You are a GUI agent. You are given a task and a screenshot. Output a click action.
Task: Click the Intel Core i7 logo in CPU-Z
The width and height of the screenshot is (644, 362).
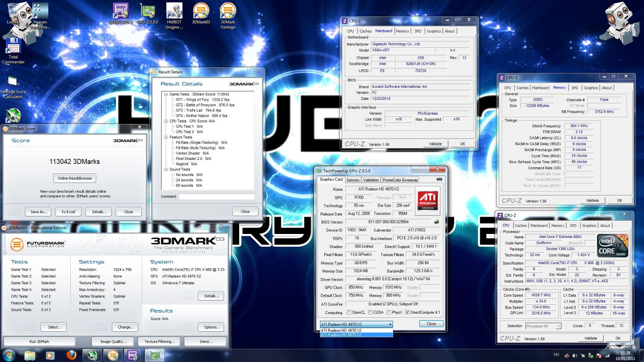pos(613,246)
